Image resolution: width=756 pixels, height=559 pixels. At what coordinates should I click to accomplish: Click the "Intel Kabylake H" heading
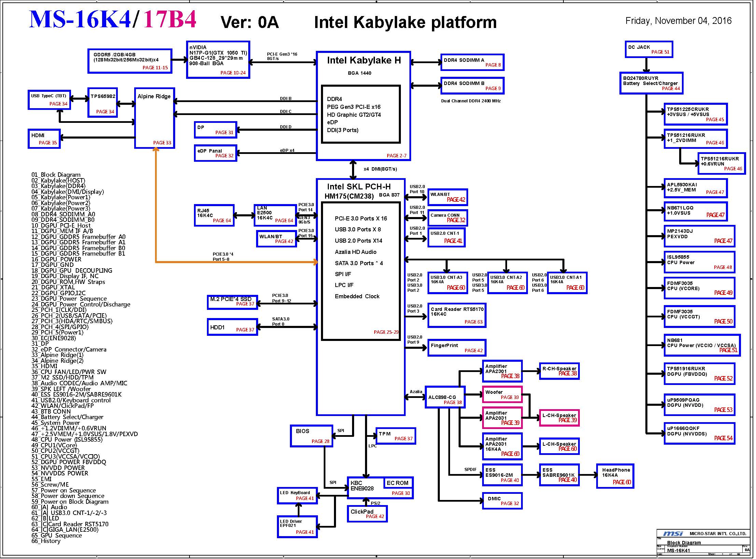[364, 60]
